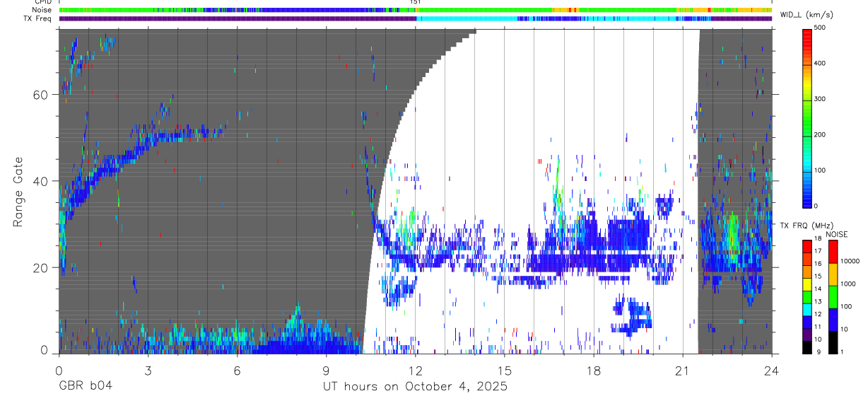Click the "TX Freq" strip label

[37, 18]
